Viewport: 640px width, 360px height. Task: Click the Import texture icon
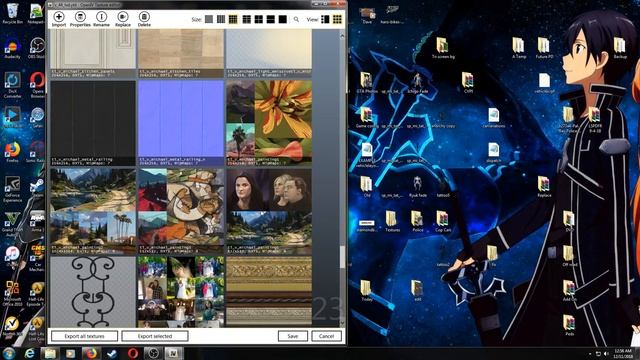(x=59, y=19)
